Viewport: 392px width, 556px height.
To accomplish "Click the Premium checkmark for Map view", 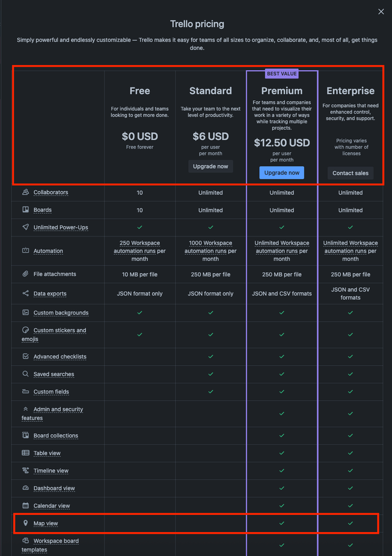I will click(282, 523).
